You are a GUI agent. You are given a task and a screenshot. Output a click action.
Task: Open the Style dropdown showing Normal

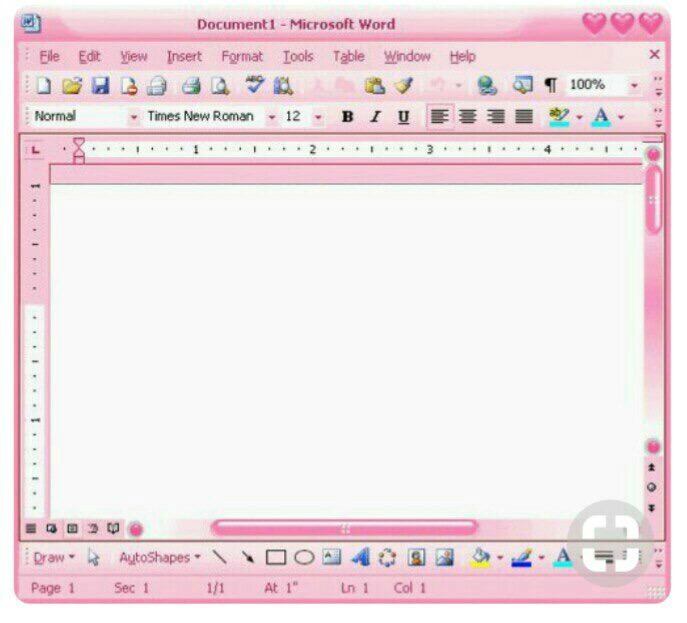coord(133,117)
